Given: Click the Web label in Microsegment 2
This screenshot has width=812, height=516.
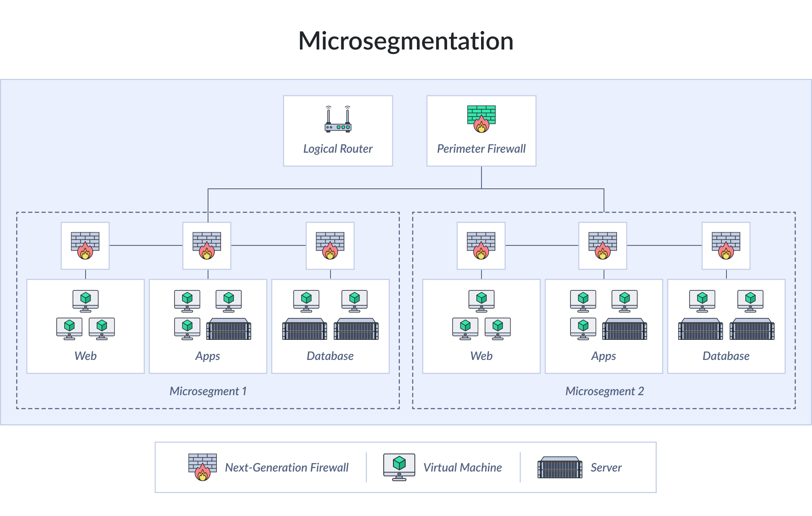Looking at the screenshot, I should click(481, 356).
